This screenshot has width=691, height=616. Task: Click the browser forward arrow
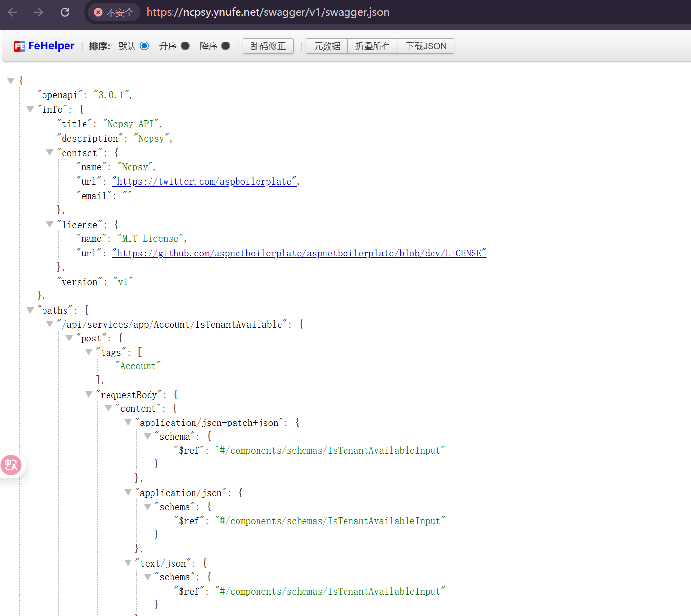(39, 12)
